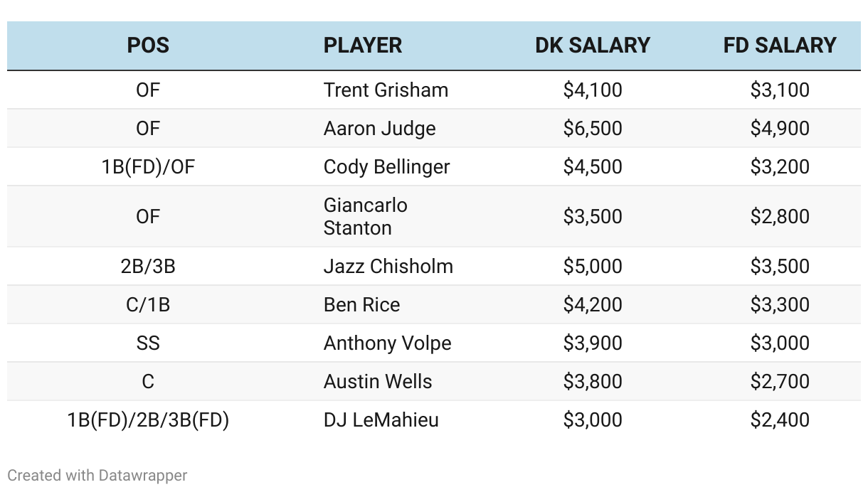
Task: Click the DK SALARY column header
Action: 592,46
